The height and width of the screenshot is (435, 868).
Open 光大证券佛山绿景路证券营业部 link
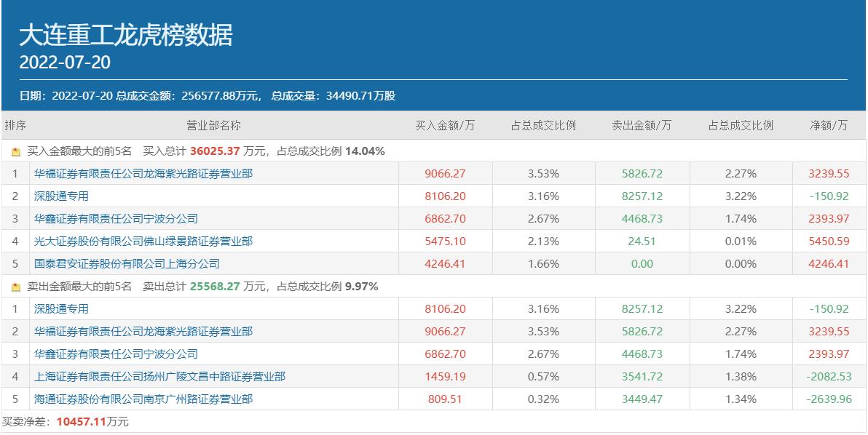(x=143, y=242)
